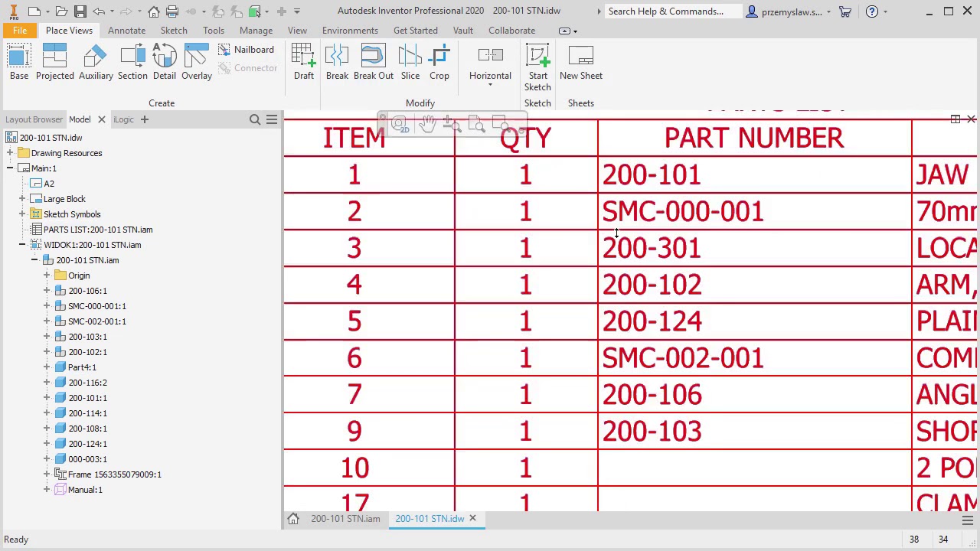Viewport: 980px width, 551px height.
Task: Switch to the Sketch ribbon tab
Action: 174,31
